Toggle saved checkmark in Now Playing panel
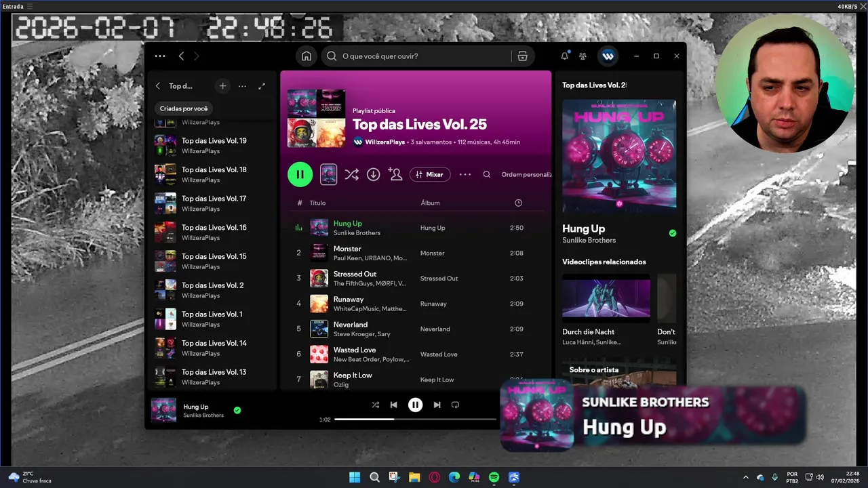This screenshot has width=868, height=488. [x=672, y=232]
